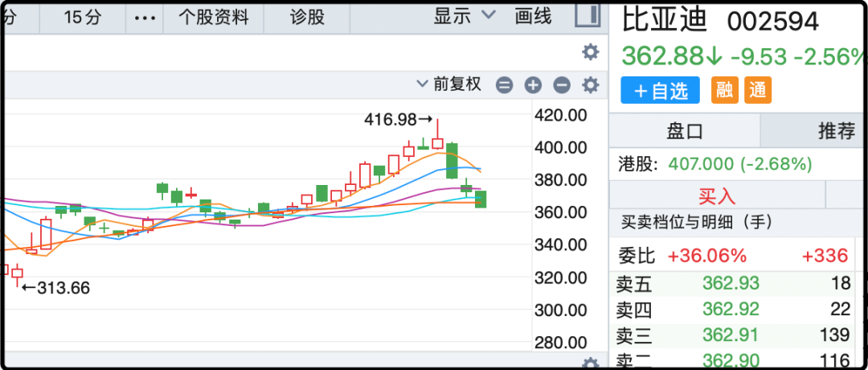Click the 卖五 price 362.93 row
This screenshot has width=868, height=370.
(731, 284)
